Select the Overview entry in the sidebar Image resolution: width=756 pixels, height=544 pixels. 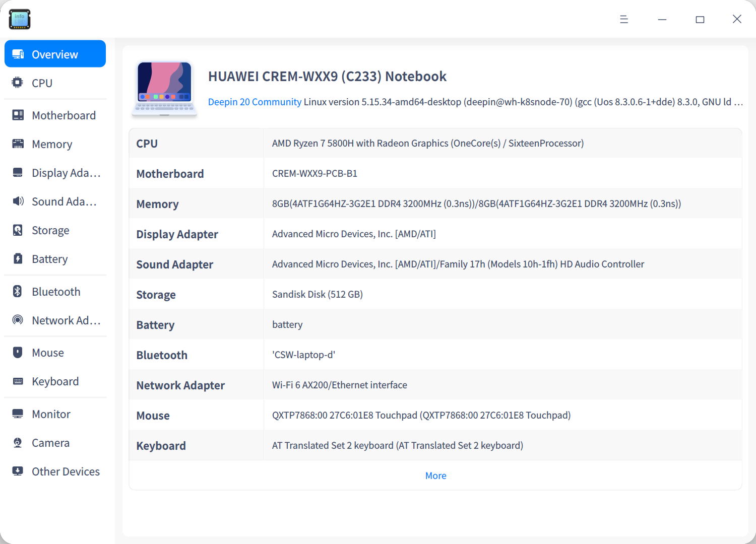[x=54, y=54]
